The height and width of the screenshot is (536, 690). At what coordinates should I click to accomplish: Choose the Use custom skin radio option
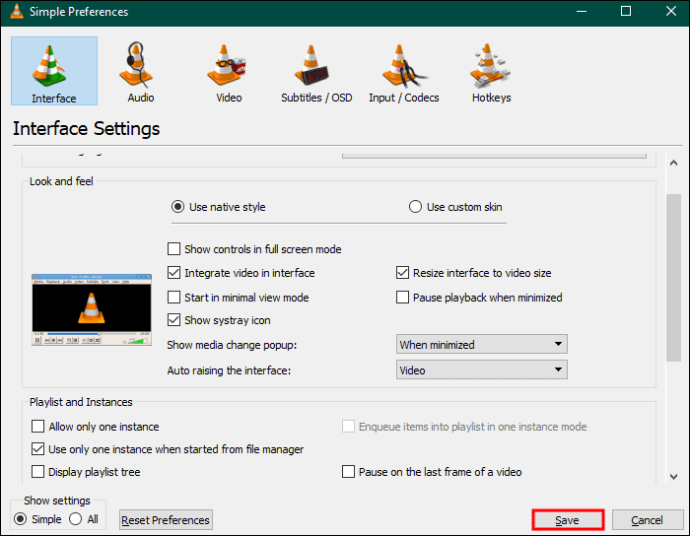pyautogui.click(x=415, y=207)
